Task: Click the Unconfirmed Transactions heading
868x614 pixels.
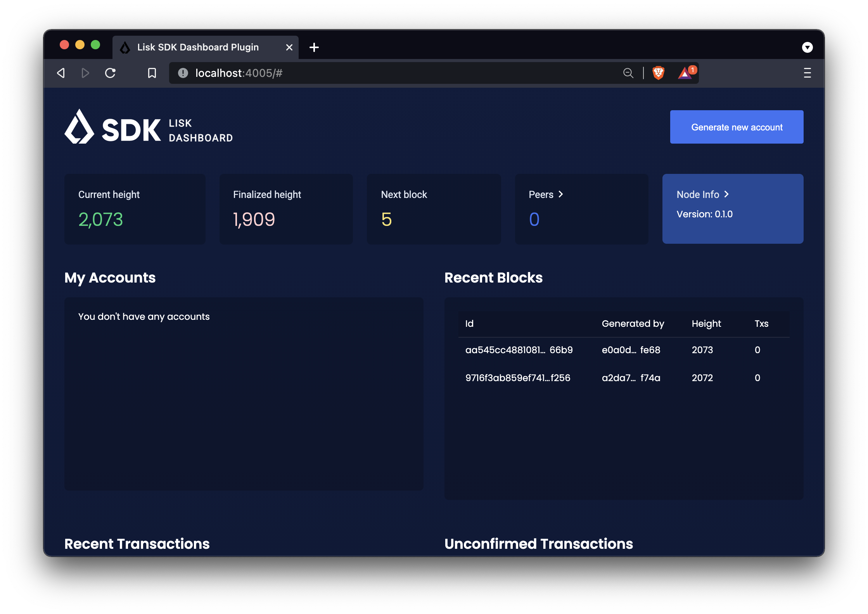Action: (539, 544)
